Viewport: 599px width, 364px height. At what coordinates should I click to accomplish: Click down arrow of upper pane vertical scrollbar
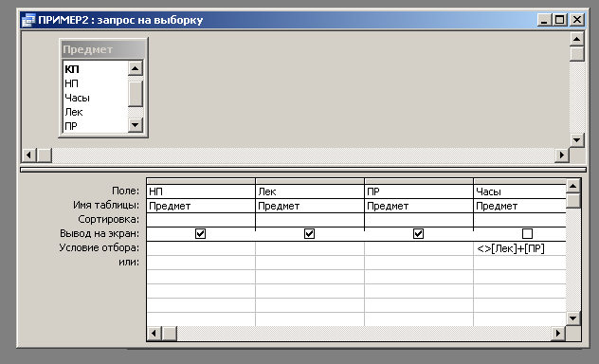(x=577, y=139)
